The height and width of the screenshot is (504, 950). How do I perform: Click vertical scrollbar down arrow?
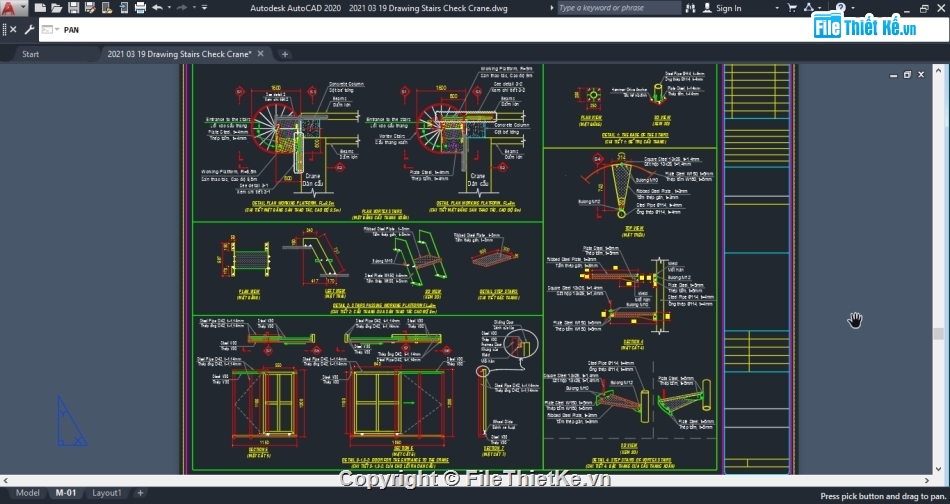click(x=938, y=469)
